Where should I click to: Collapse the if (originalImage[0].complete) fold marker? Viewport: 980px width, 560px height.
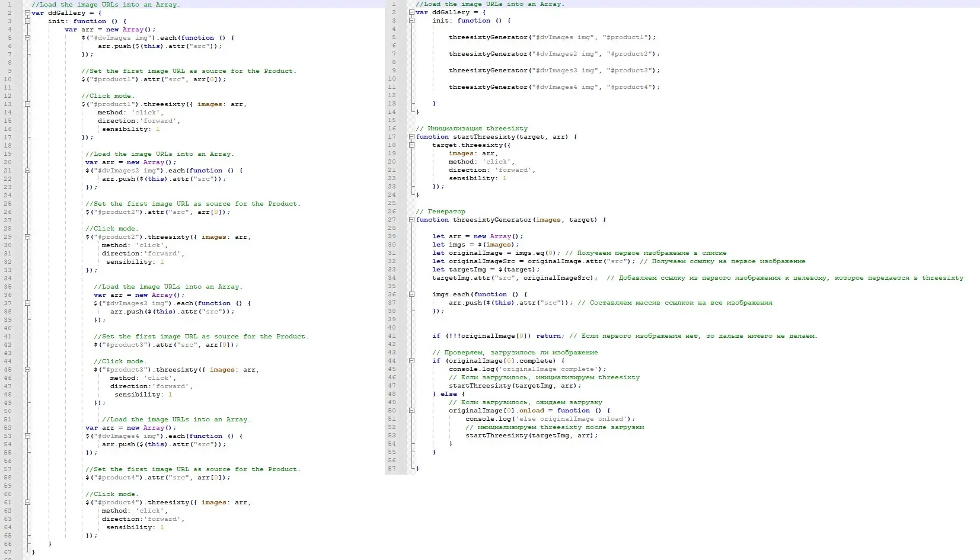click(411, 361)
